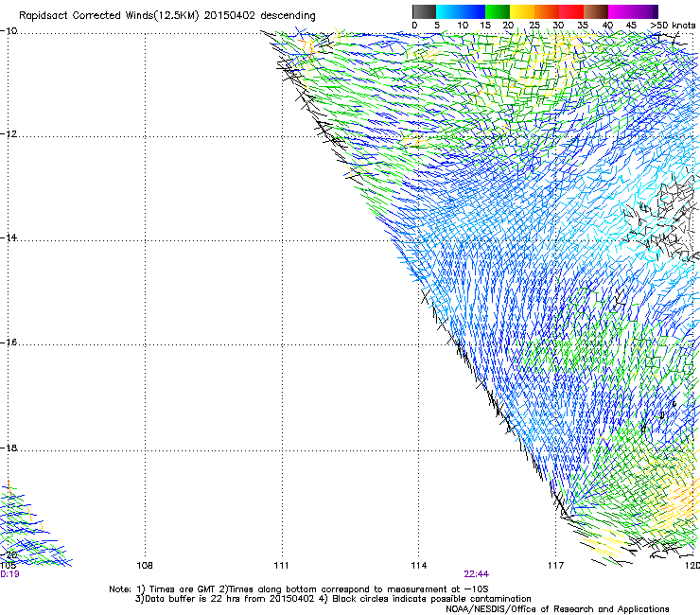Select the brown 35-40 knots legend swatch

click(x=596, y=11)
